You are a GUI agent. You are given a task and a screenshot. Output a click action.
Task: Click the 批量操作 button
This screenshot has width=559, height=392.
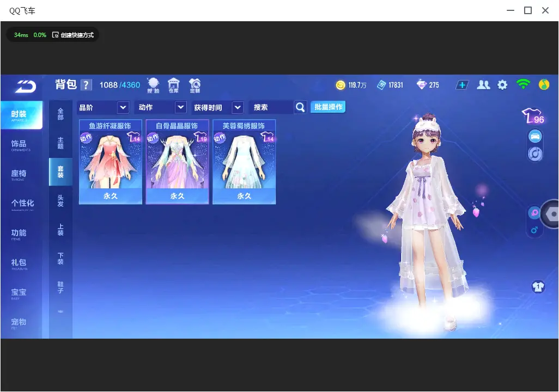pyautogui.click(x=328, y=107)
